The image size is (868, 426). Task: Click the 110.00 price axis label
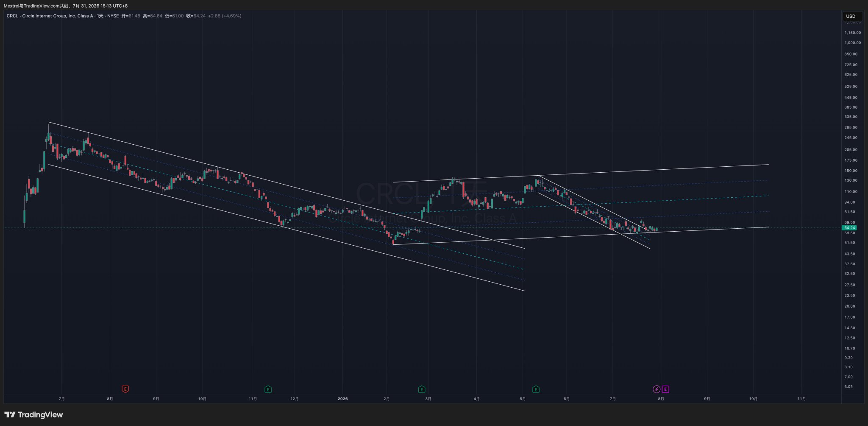(x=851, y=192)
